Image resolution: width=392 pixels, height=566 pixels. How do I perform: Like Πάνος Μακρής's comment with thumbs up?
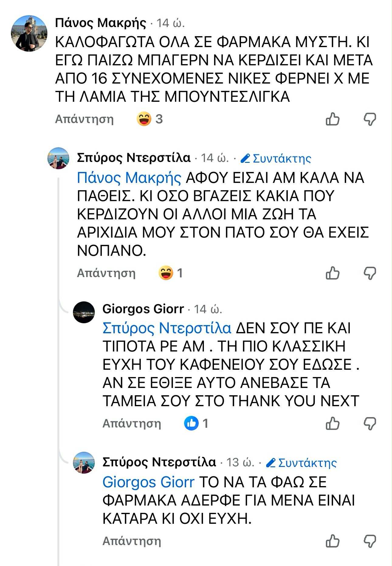tap(332, 119)
